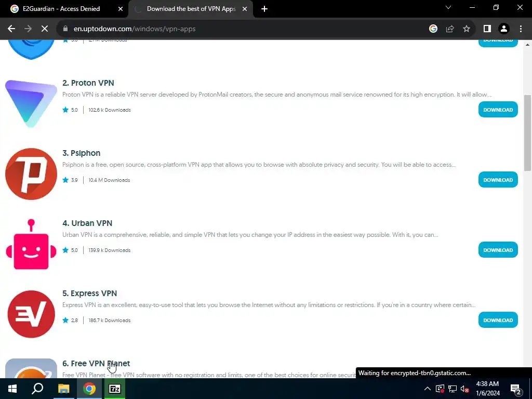This screenshot has height=399, width=532.
Task: Click Proton VPN's 102.6 k Downloads text
Action: coord(109,110)
